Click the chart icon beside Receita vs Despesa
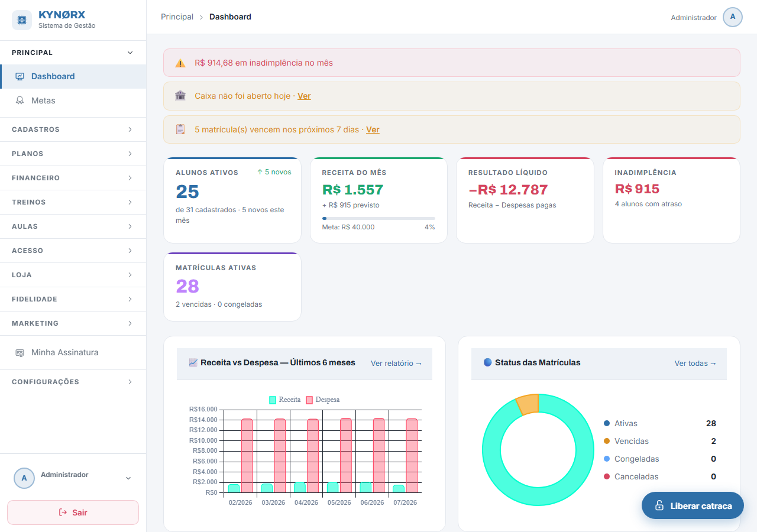This screenshot has height=532, width=757. (193, 362)
